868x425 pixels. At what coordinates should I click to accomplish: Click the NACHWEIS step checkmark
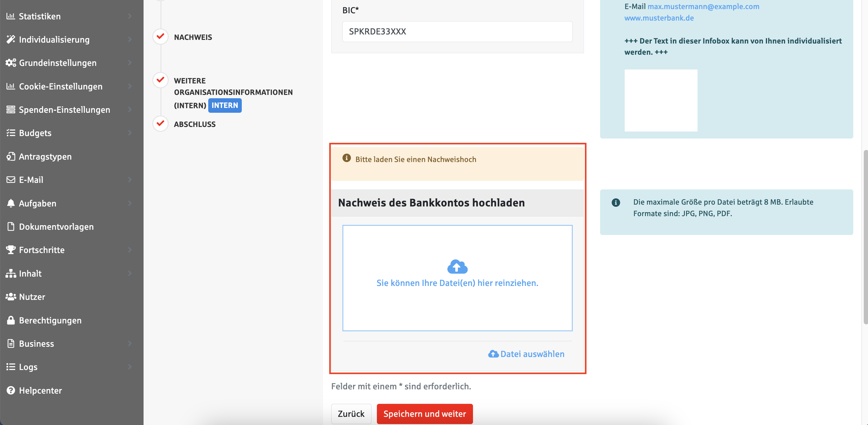(160, 36)
